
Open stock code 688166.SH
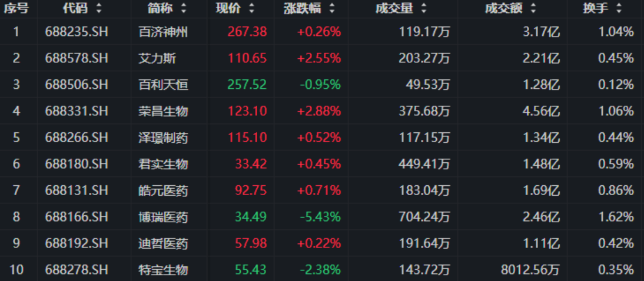[x=77, y=216]
